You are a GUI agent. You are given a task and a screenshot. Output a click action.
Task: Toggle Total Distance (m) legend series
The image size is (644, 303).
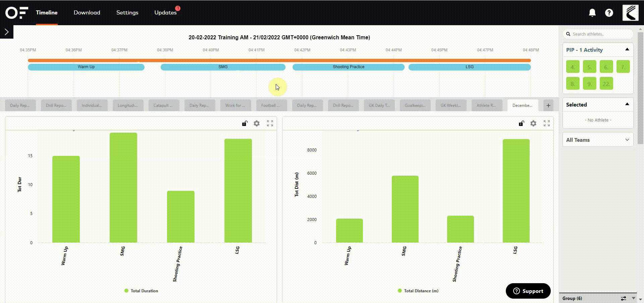418,291
